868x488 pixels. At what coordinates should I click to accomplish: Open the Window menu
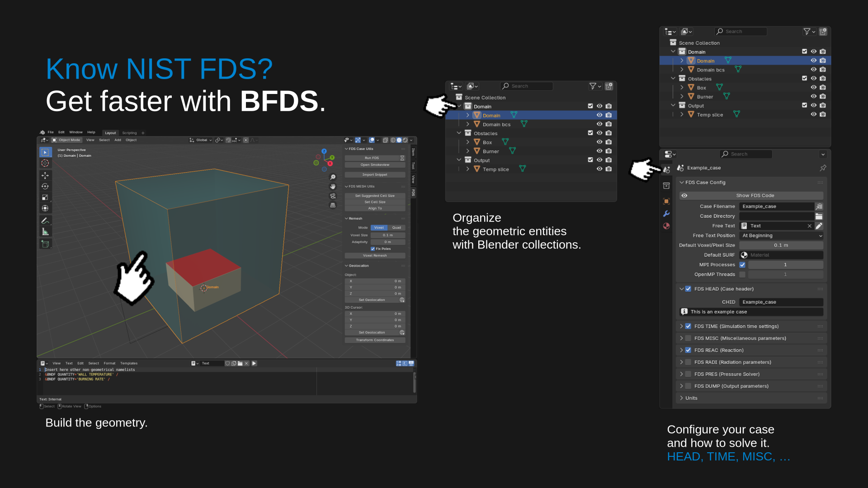(76, 132)
